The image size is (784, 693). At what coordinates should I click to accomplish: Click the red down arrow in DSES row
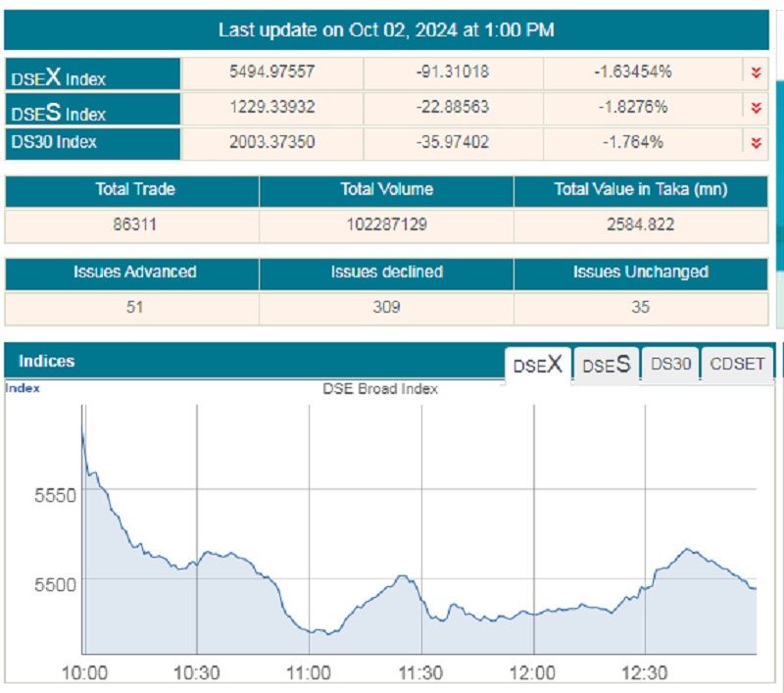click(756, 108)
